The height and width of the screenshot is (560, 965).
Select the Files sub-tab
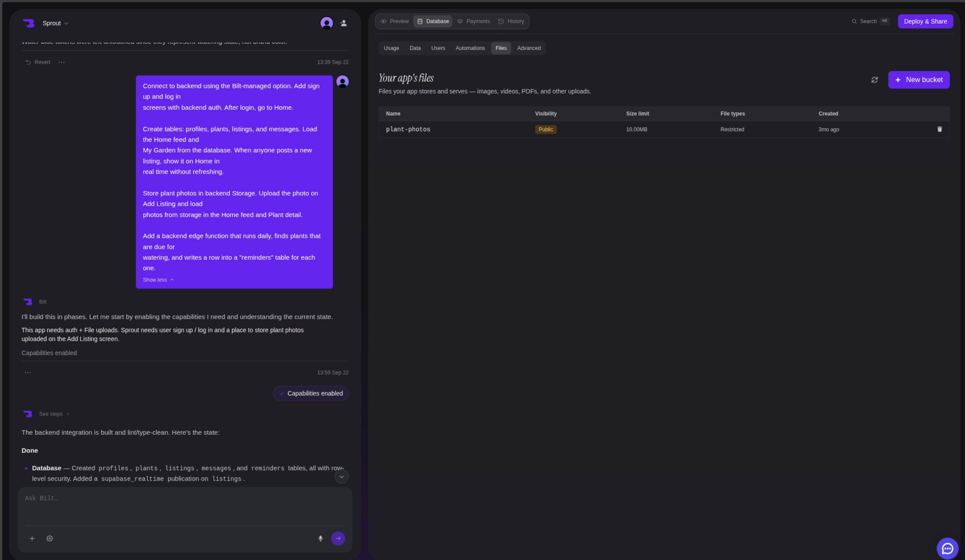click(501, 48)
